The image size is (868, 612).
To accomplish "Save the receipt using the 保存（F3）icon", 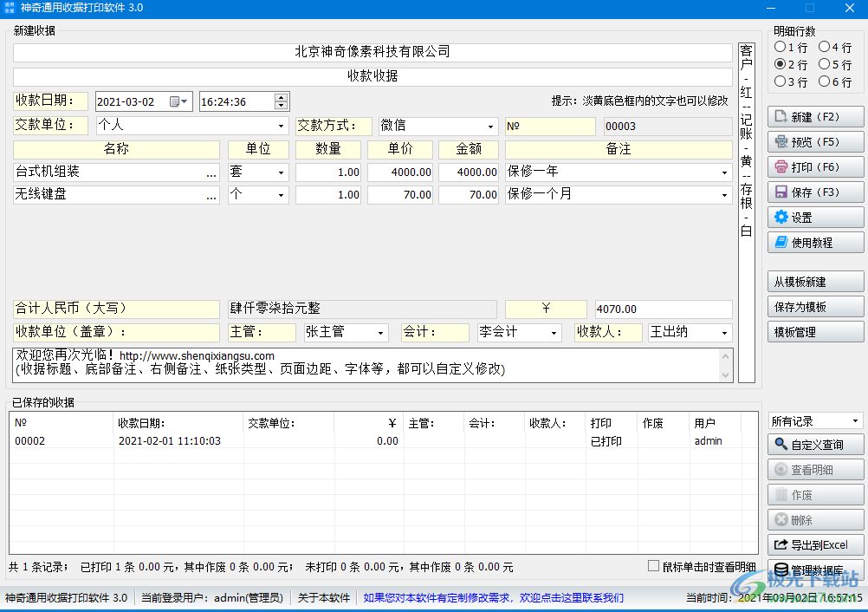I will click(815, 192).
